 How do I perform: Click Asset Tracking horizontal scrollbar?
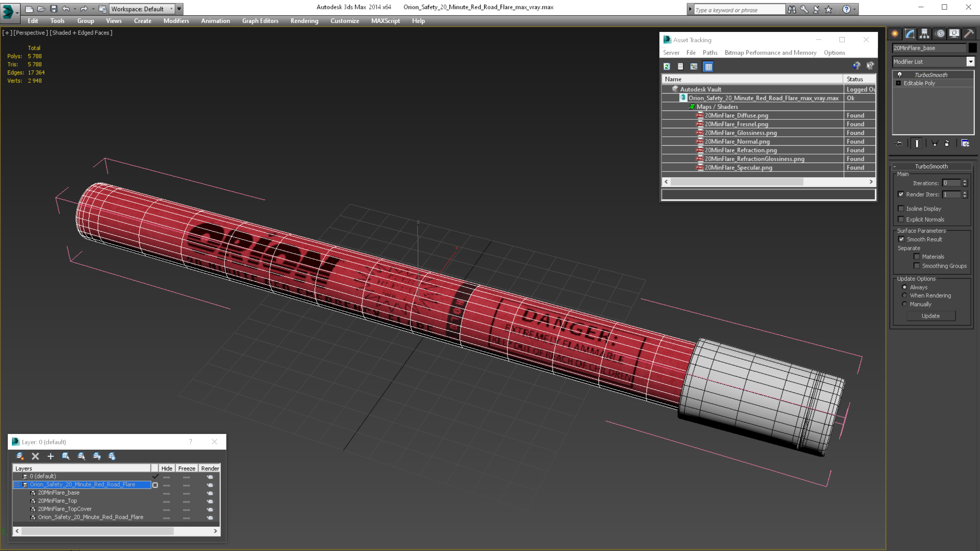point(768,182)
